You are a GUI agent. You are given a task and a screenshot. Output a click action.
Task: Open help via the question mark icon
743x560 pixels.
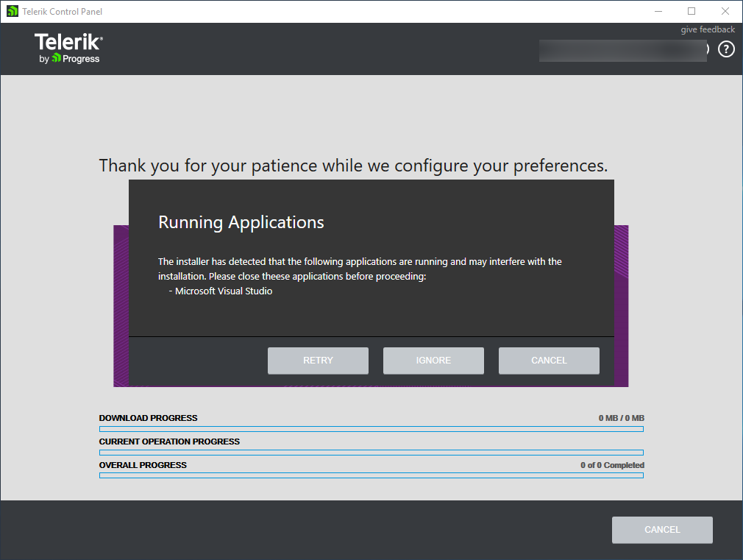pyautogui.click(x=726, y=49)
